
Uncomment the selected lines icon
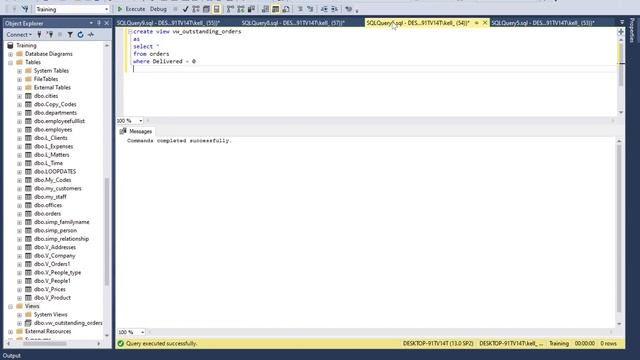coord(310,9)
